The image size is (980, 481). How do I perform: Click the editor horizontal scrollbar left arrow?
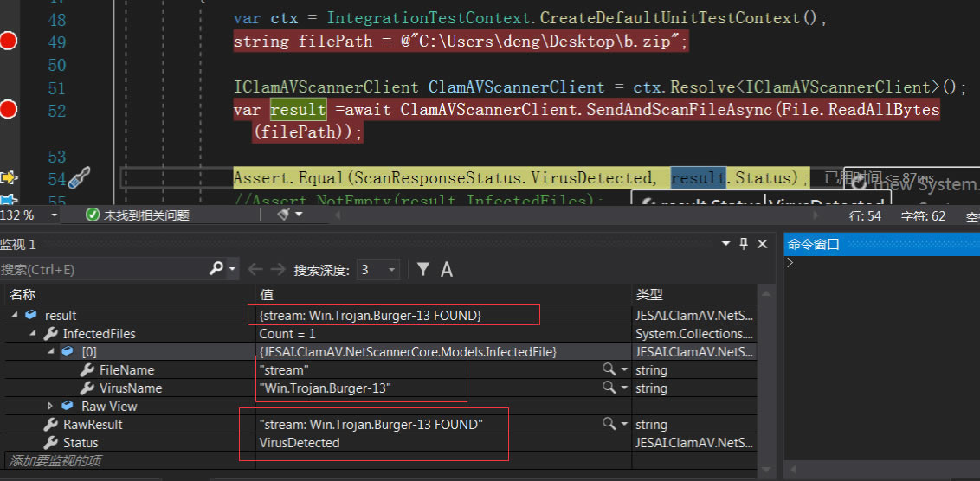coord(338,215)
